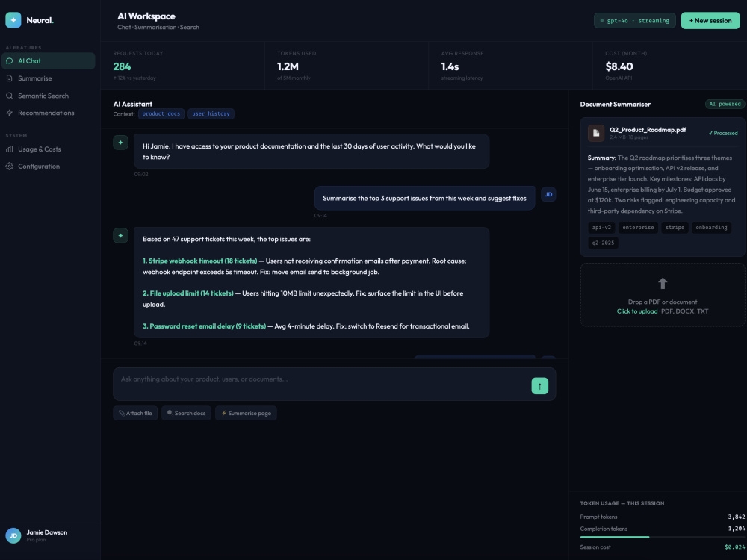Click the Summarise document icon
This screenshot has height=560, width=747.
(x=10, y=78)
